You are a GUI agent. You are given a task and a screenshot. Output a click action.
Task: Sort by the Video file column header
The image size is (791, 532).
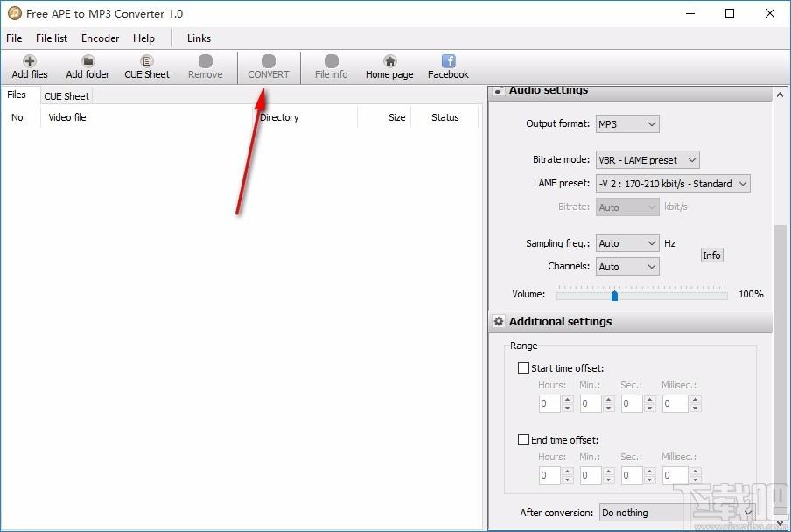tap(146, 117)
